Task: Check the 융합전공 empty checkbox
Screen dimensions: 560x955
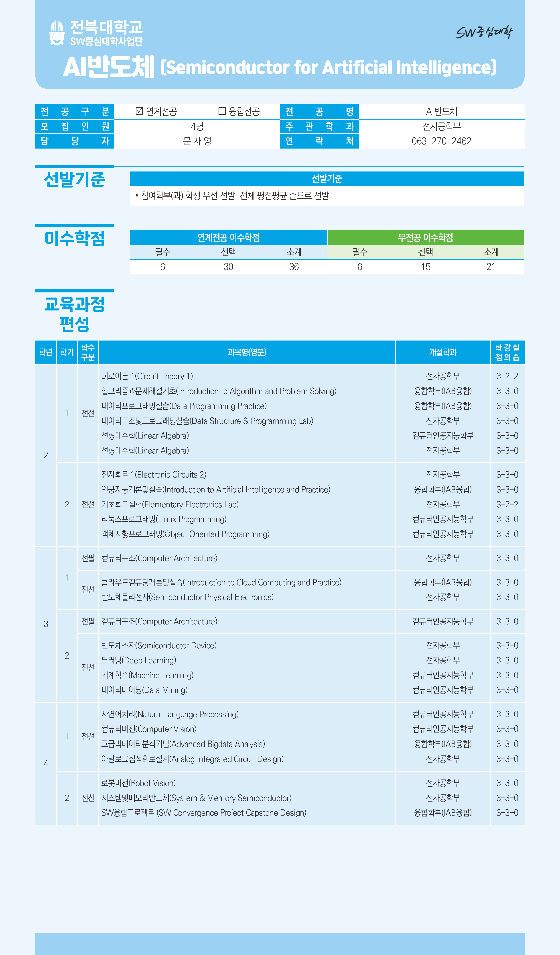Action: [222, 111]
